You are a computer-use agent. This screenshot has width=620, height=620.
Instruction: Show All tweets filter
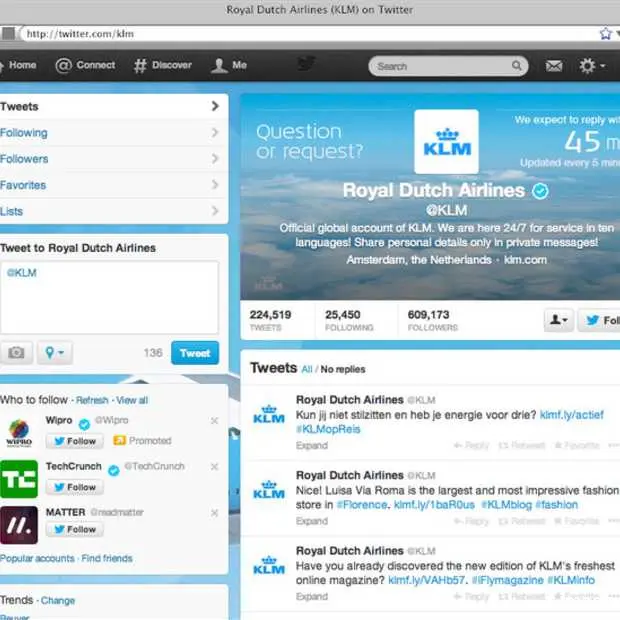pyautogui.click(x=307, y=369)
